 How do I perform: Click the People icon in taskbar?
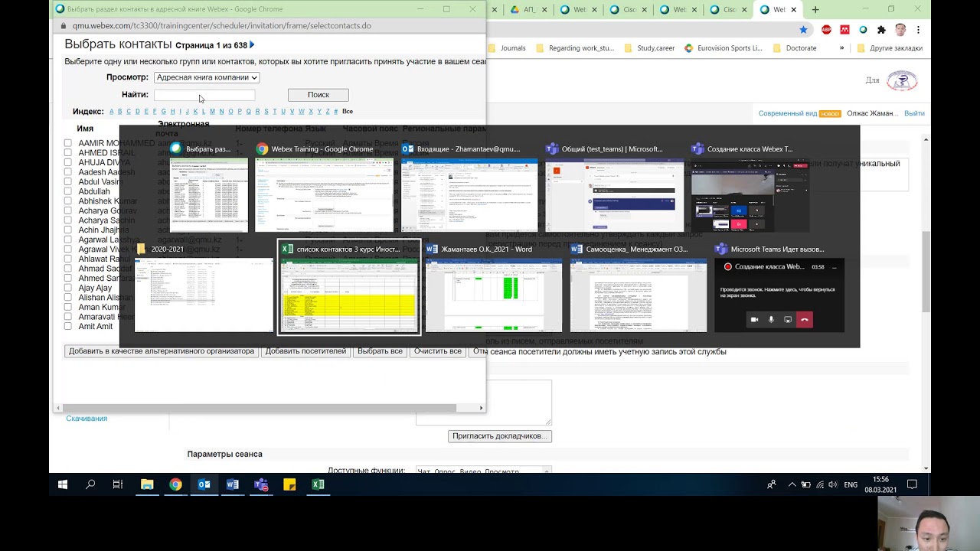click(772, 484)
